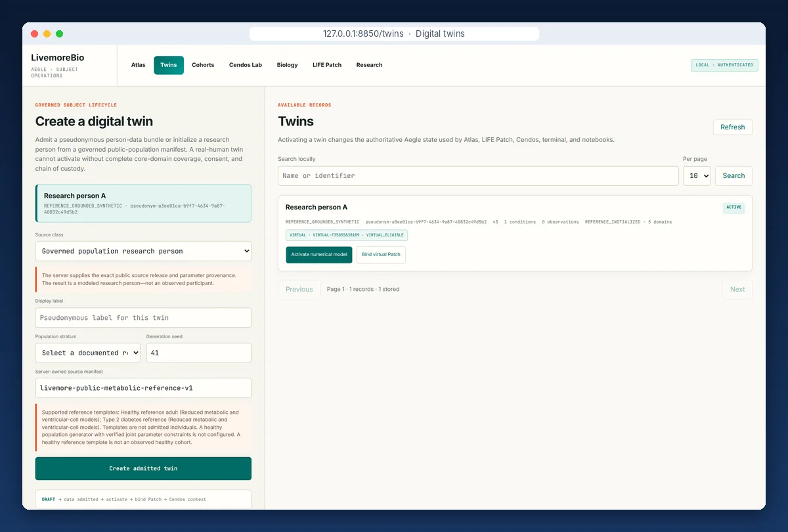Click Research person A record title

coord(317,208)
